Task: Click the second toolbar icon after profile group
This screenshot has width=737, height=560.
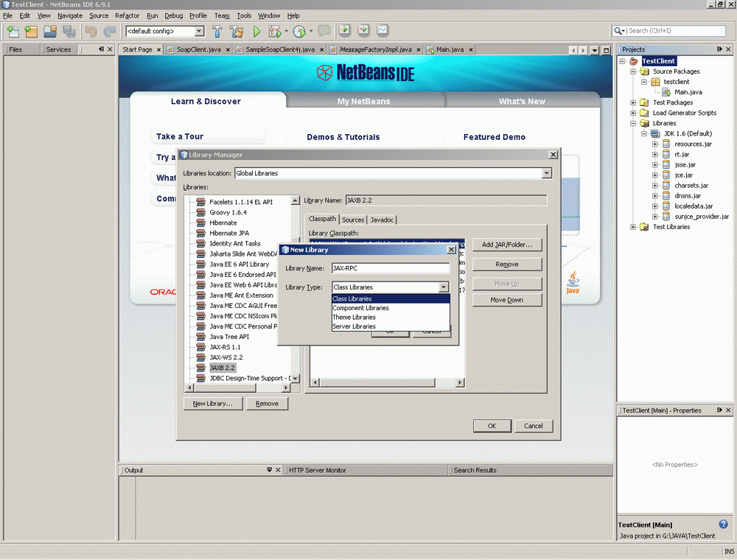Action: tap(363, 30)
